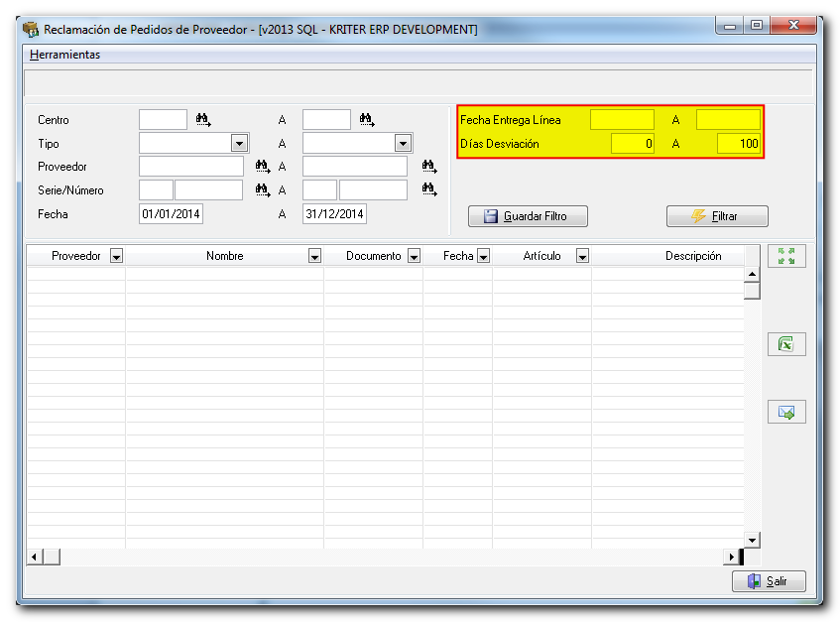Screen dimensions: 840x622
Task: Click the first Proveedor input field
Action: [191, 167]
